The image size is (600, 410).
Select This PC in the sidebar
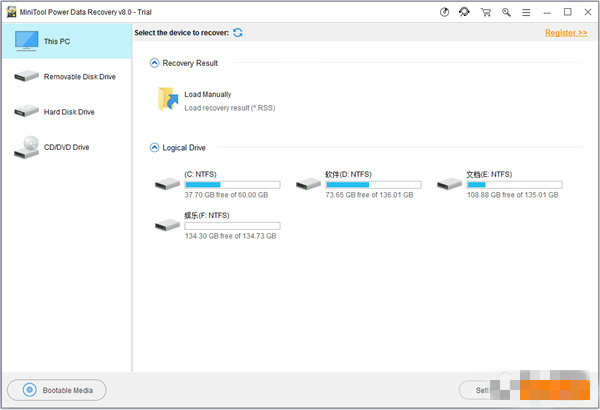coord(67,41)
